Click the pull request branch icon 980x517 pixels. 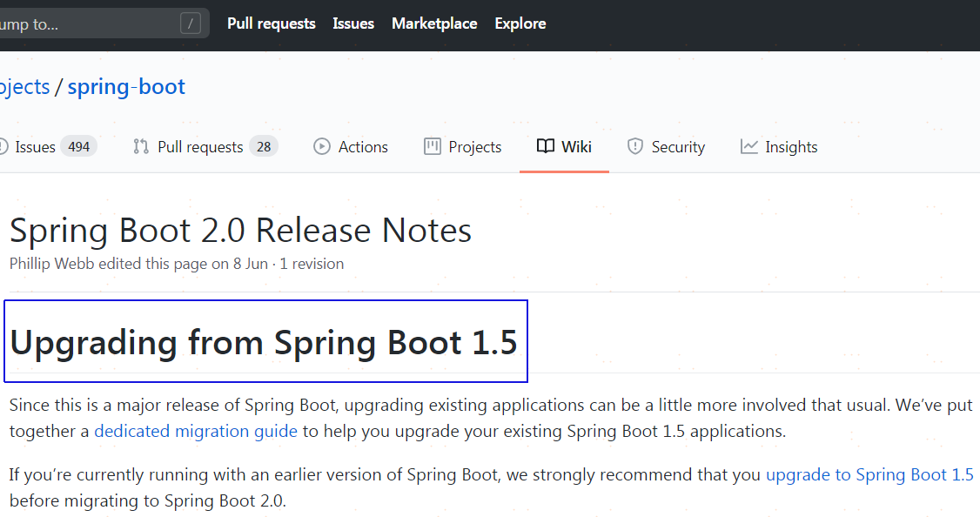click(x=141, y=147)
